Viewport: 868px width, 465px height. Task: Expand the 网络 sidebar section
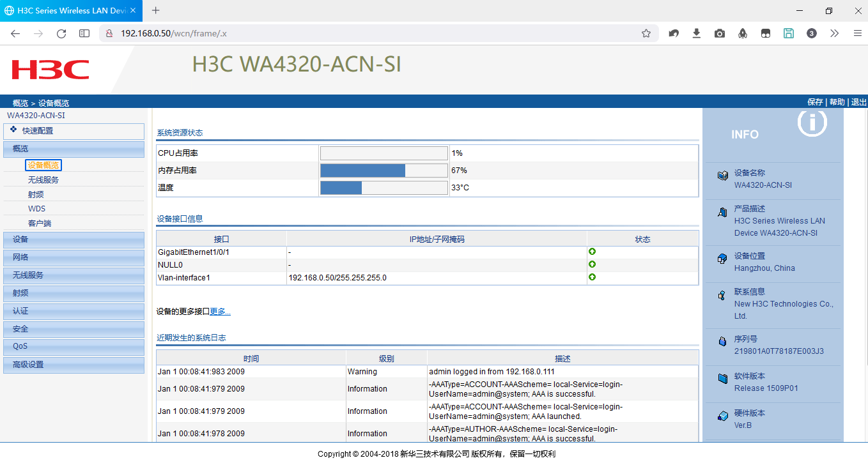[74, 257]
